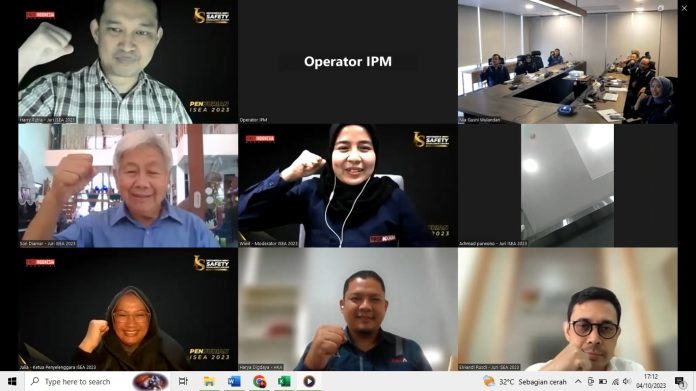Viewport: 696px width, 391px height.
Task: Open the media player taskbar icon
Action: click(309, 381)
